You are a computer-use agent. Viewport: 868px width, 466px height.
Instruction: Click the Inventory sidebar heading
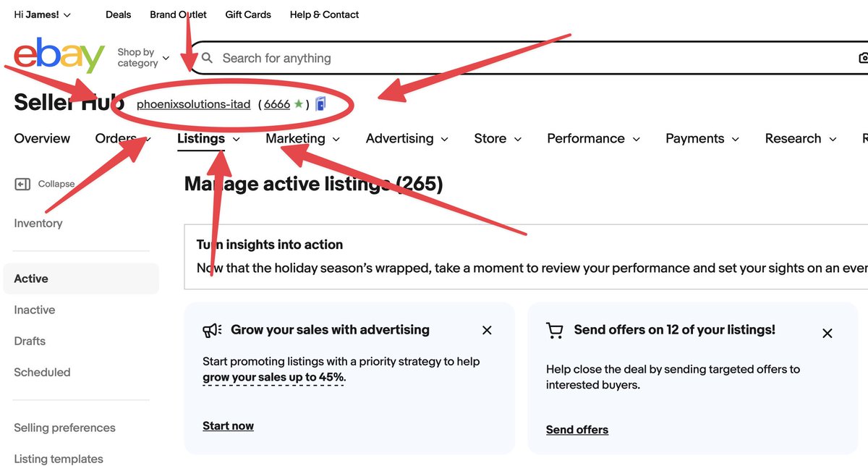point(38,223)
